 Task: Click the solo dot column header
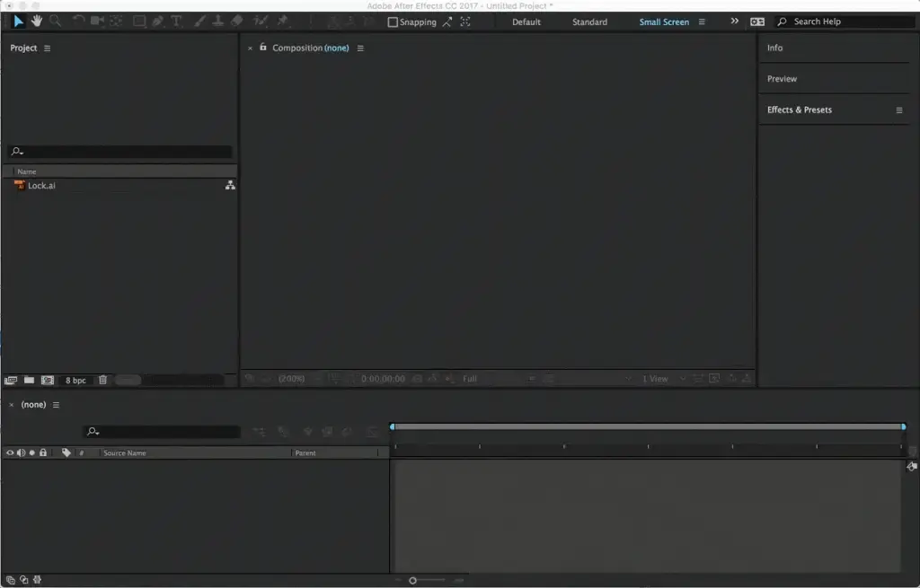(x=31, y=452)
